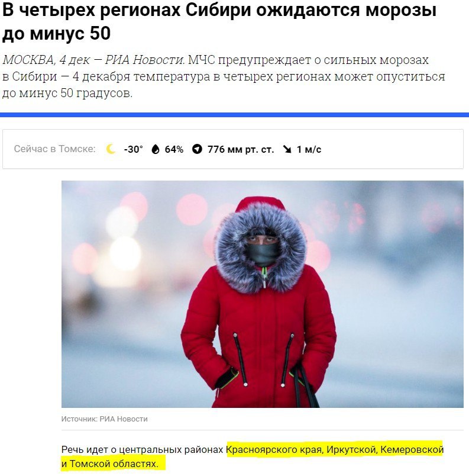Click the -30° temperature reading

point(134,149)
